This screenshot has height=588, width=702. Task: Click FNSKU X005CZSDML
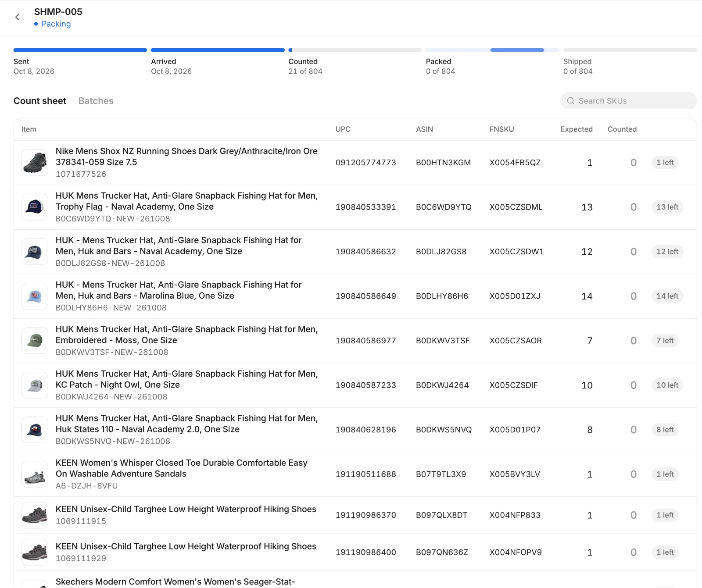[516, 207]
